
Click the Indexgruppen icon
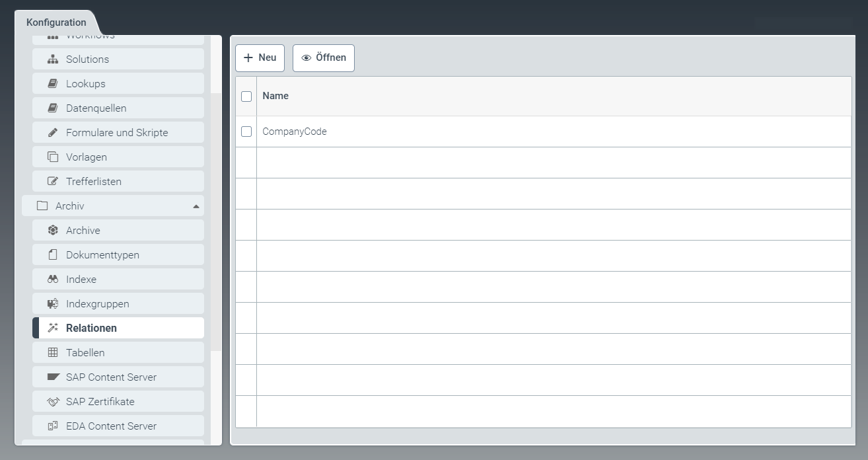point(53,304)
